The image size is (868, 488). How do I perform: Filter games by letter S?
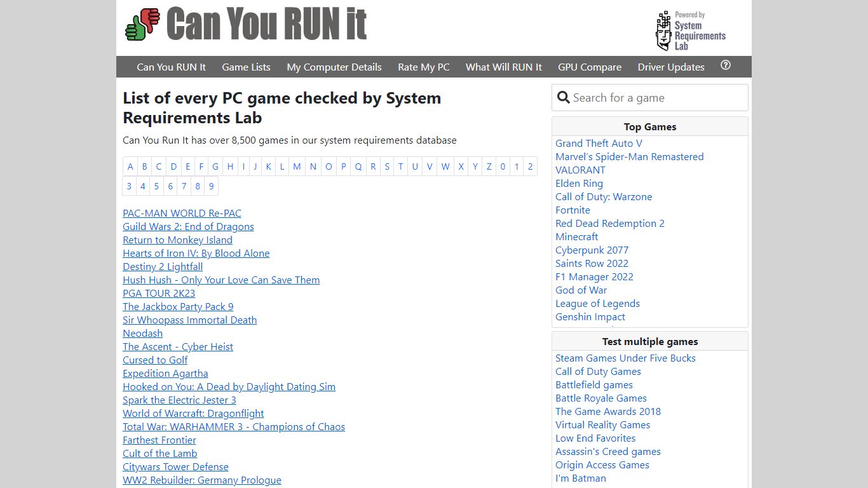pyautogui.click(x=387, y=166)
